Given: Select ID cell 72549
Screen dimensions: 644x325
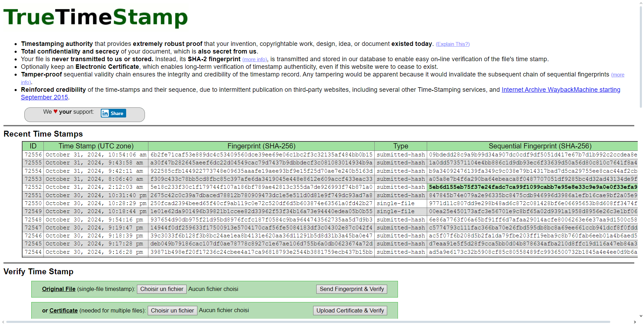Looking at the screenshot, I should 33,211.
